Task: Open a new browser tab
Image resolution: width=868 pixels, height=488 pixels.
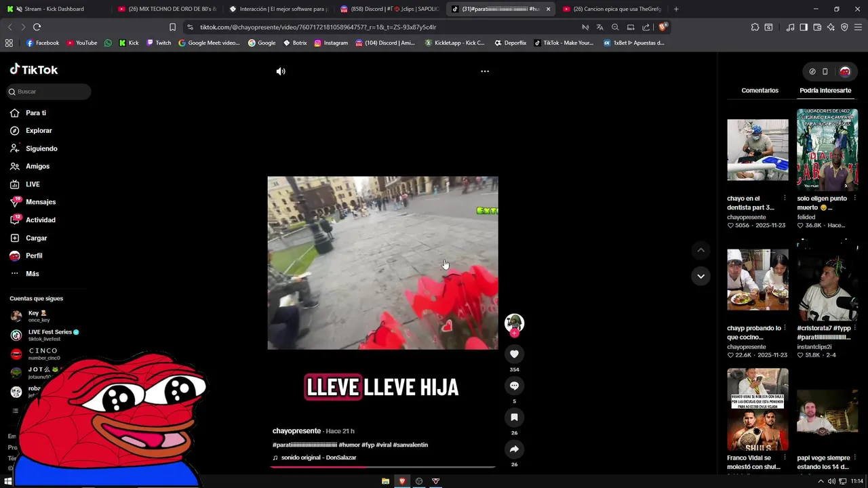Action: tap(676, 9)
